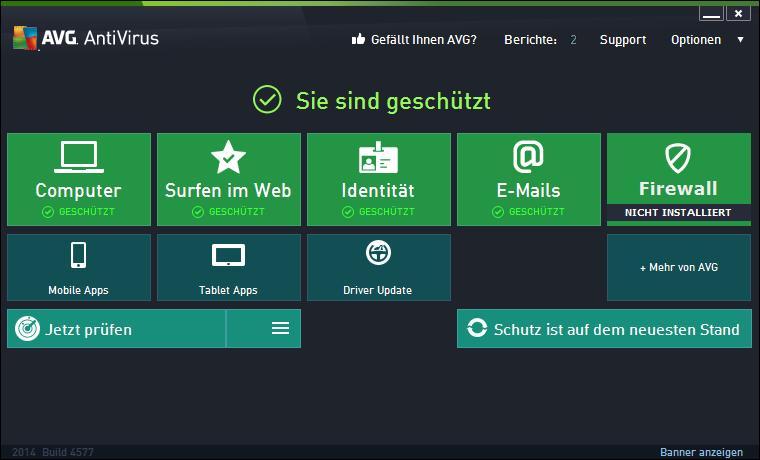Click the check icon under E-Mails
The width and height of the screenshot is (760, 460).
click(x=498, y=212)
